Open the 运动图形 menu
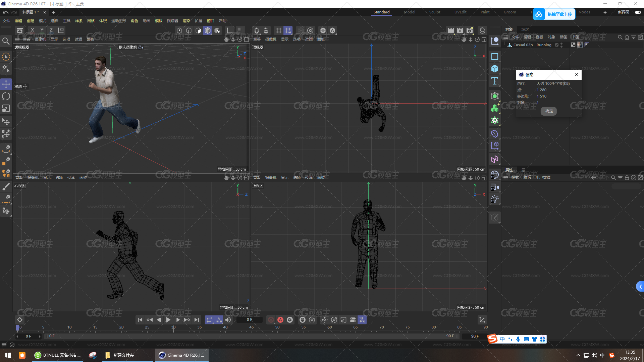 coord(118,21)
